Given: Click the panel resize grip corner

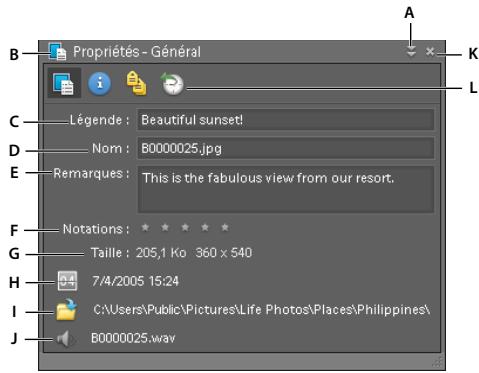Looking at the screenshot, I should point(438,362).
